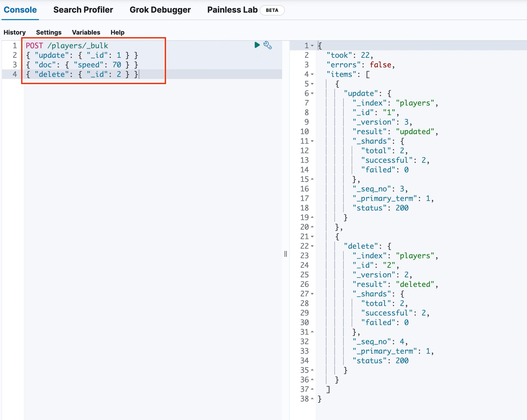This screenshot has width=527, height=420.
Task: Open the Painless Lab tab
Action: coord(232,10)
